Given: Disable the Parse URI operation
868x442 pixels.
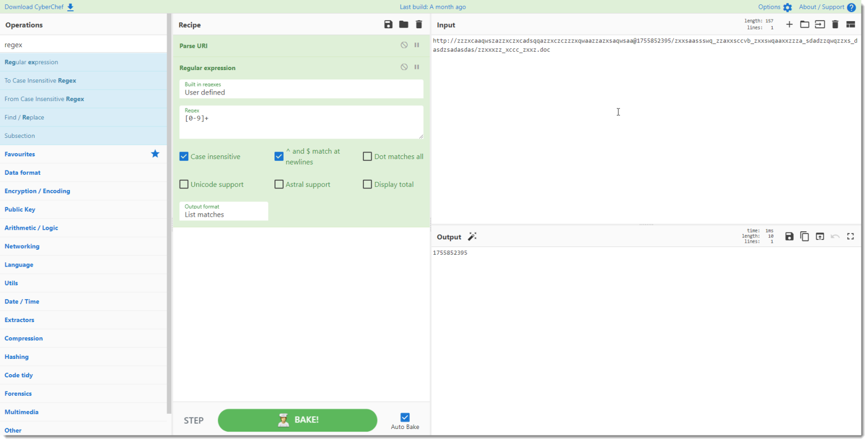Looking at the screenshot, I should (404, 45).
